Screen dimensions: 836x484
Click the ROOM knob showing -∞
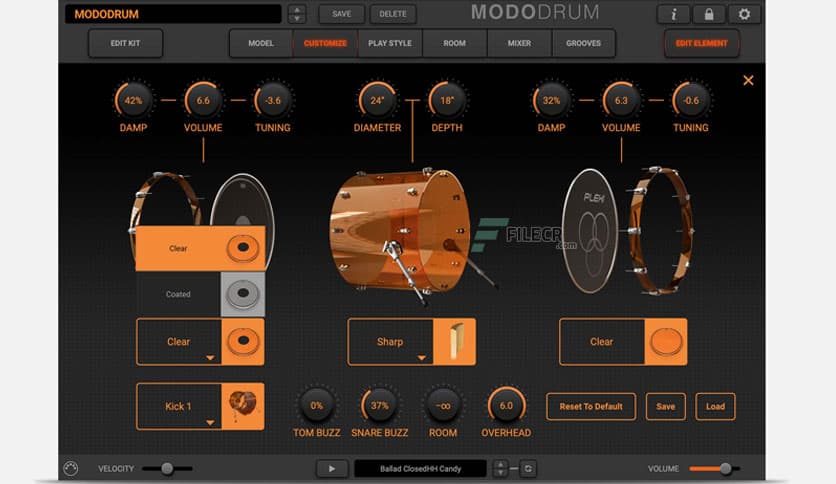(443, 406)
